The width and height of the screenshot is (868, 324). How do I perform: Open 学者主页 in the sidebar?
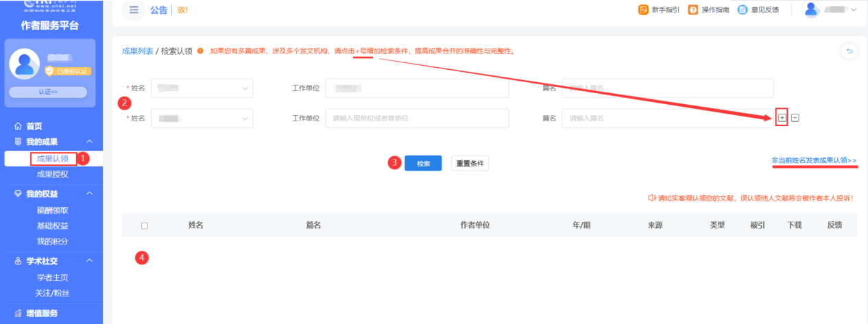(52, 277)
